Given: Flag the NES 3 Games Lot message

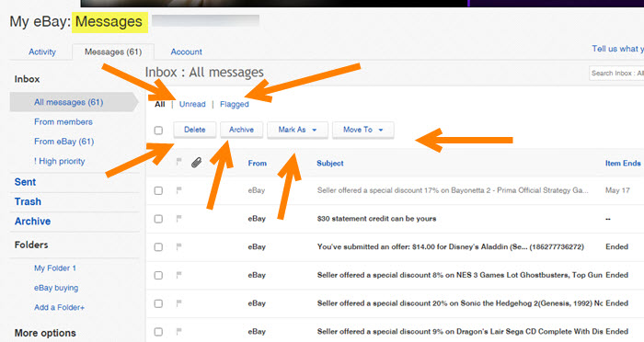Looking at the screenshot, I should pyautogui.click(x=178, y=275).
